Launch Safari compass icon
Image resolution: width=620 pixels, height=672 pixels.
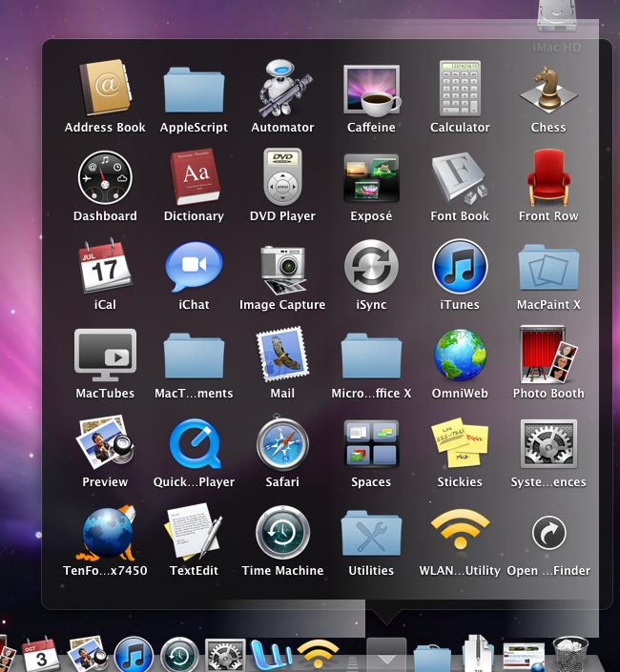(283, 443)
